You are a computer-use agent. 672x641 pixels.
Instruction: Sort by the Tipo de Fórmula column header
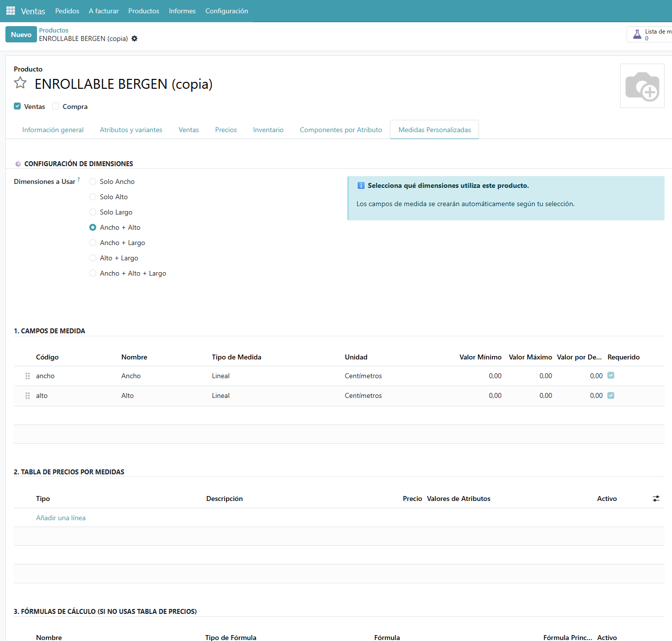coord(230,638)
